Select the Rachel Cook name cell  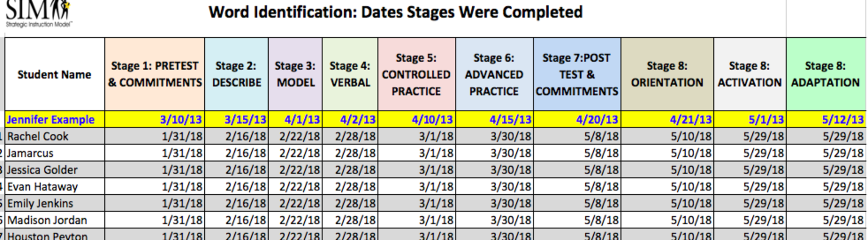click(38, 136)
